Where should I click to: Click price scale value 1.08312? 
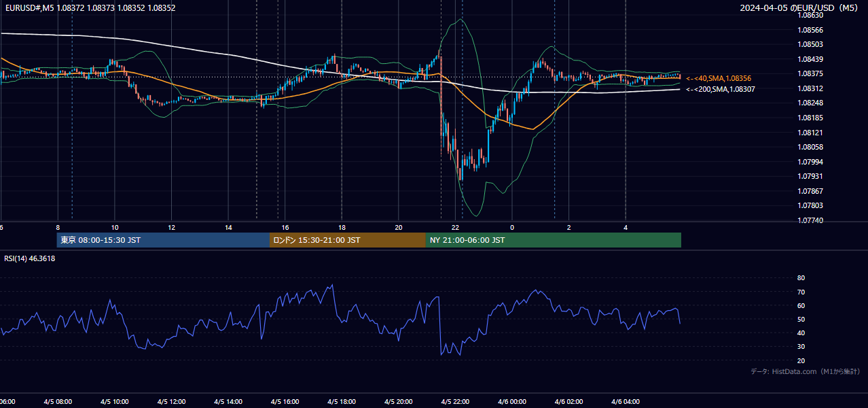pos(809,88)
